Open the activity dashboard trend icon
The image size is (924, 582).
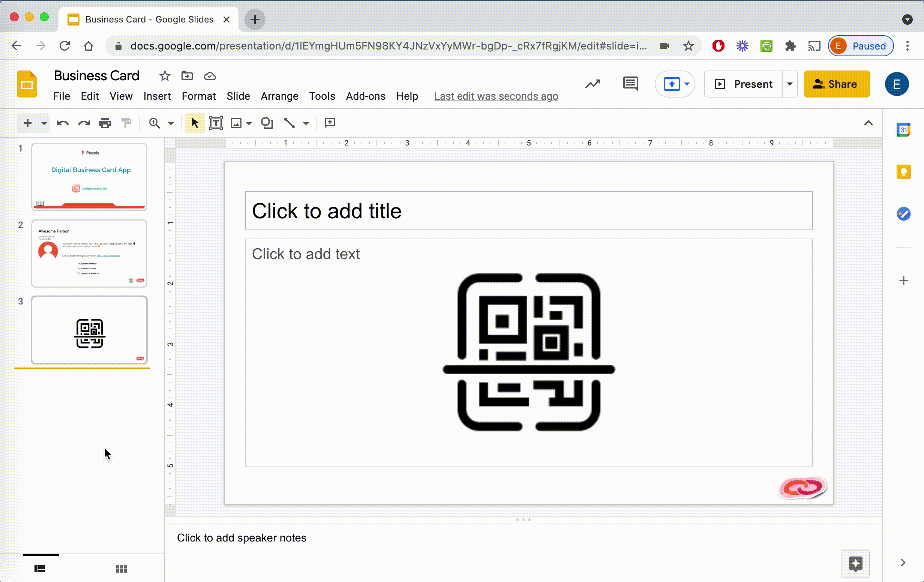(592, 84)
